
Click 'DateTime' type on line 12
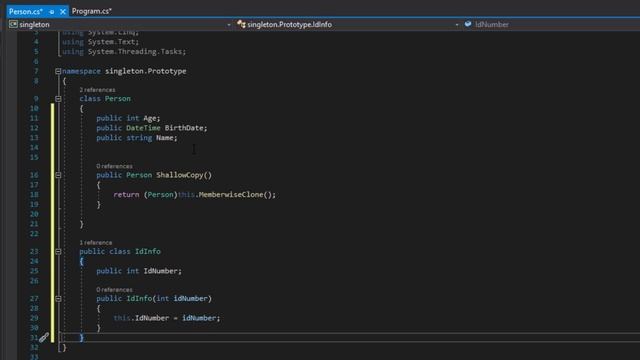tap(143, 128)
